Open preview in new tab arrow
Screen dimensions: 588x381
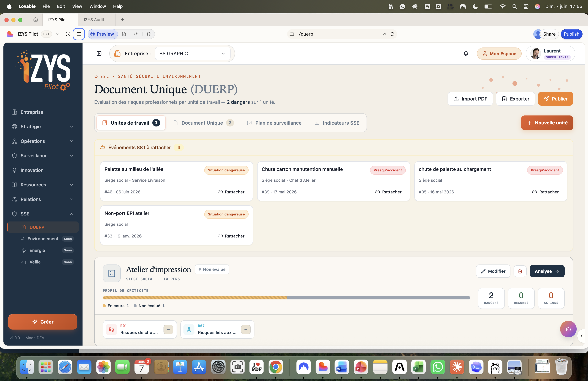pos(384,34)
